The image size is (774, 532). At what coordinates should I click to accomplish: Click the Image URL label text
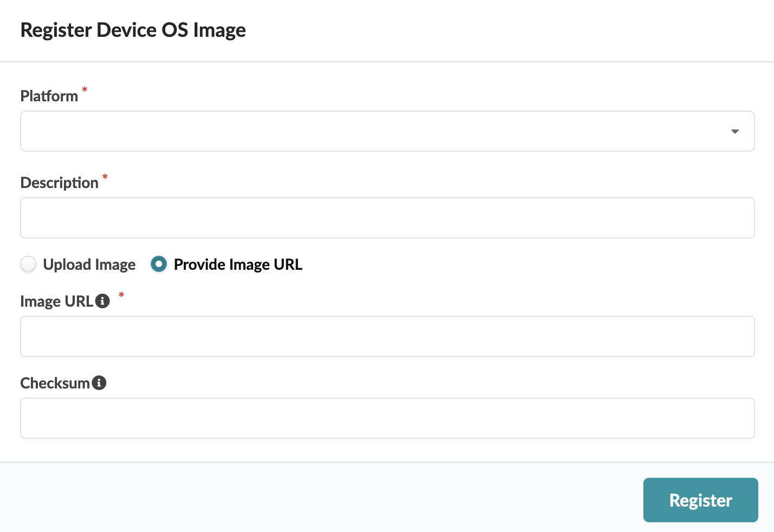point(56,302)
